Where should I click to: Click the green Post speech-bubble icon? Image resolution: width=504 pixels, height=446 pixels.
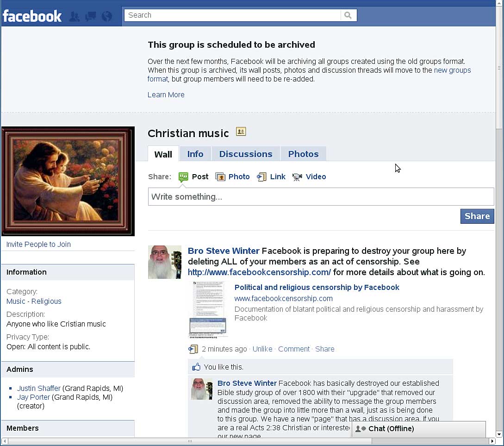pyautogui.click(x=183, y=177)
